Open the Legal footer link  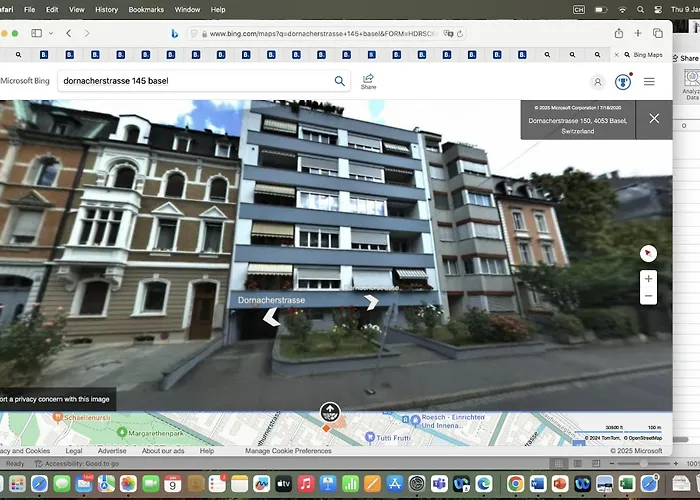pos(74,451)
